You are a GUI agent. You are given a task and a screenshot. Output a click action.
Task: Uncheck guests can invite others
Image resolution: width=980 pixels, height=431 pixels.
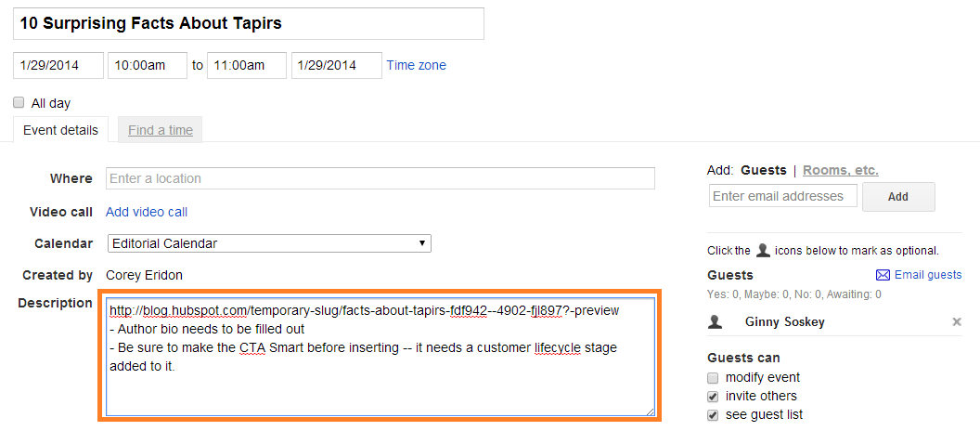tap(713, 397)
